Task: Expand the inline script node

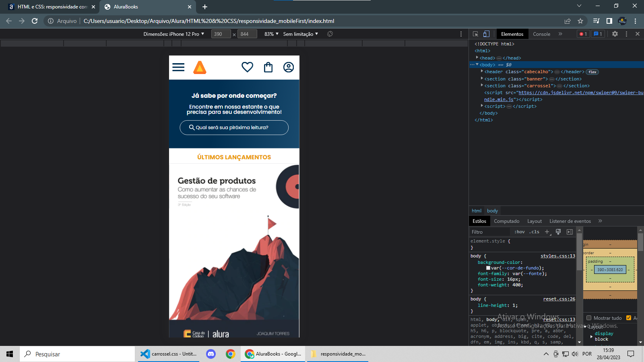Action: [482, 106]
